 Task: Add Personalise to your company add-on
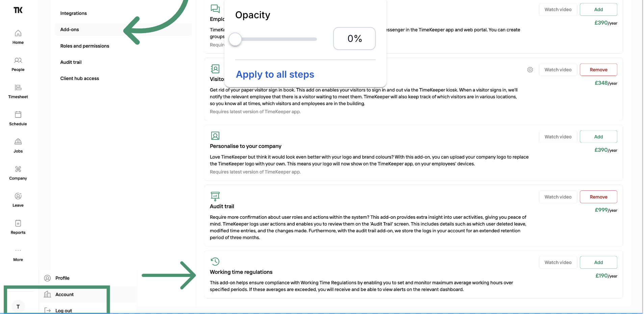coord(598,137)
